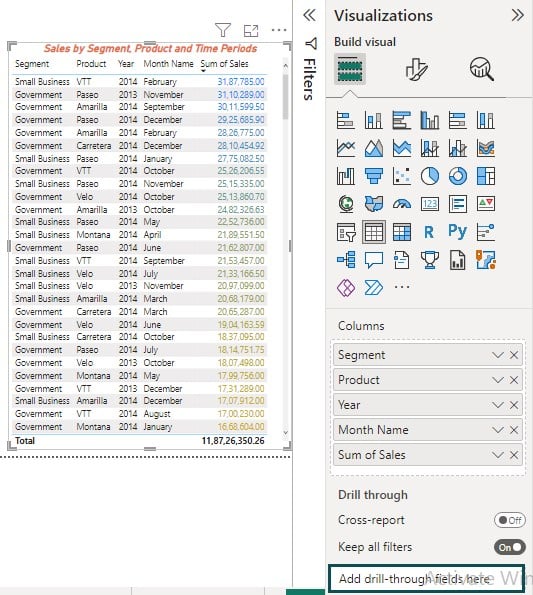533x595 pixels.
Task: Sort by Month Name column header
Action: 168,64
